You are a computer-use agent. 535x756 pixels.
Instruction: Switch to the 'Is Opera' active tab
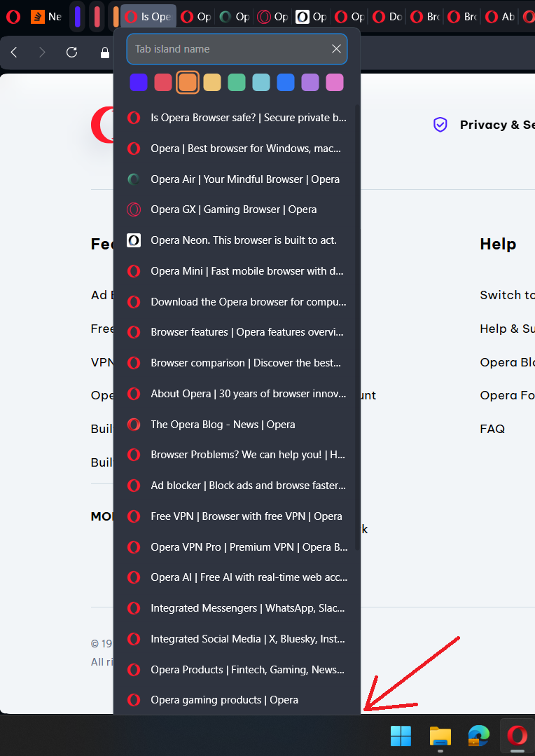point(148,17)
